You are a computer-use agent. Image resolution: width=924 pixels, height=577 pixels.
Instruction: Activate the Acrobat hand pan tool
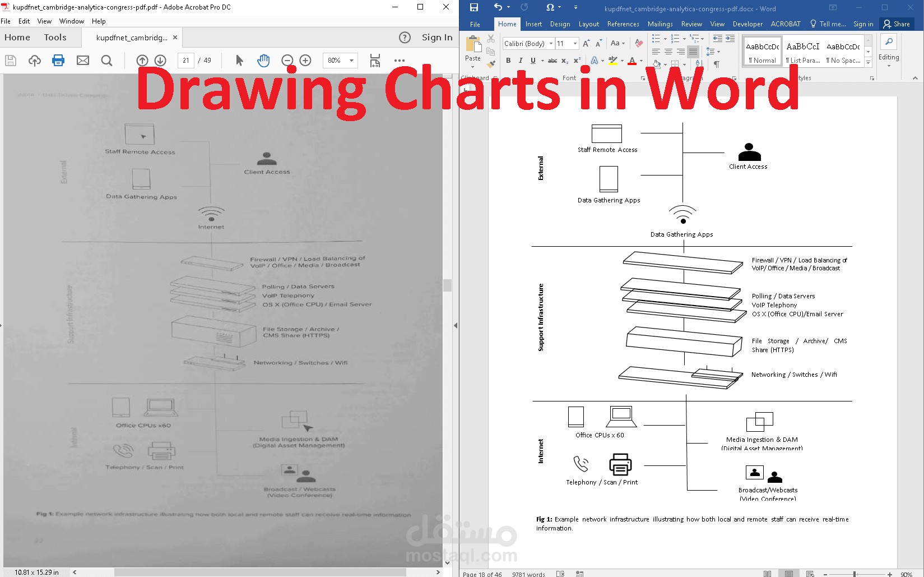point(263,61)
